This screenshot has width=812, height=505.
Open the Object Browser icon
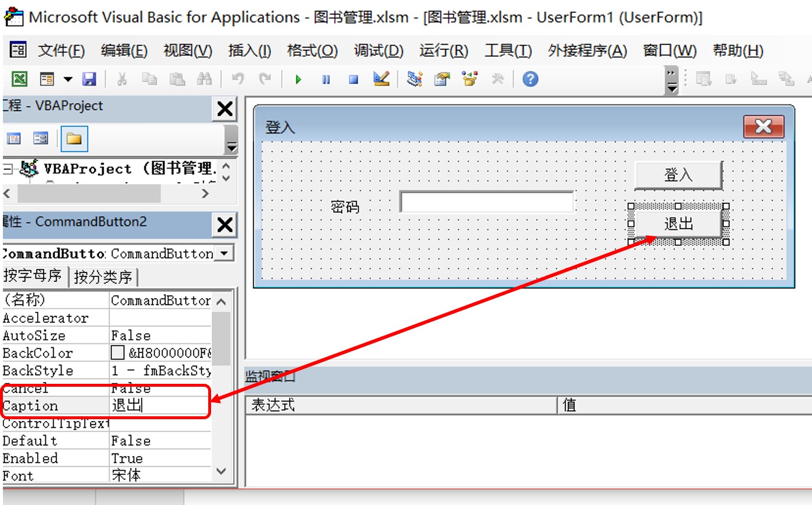[470, 79]
